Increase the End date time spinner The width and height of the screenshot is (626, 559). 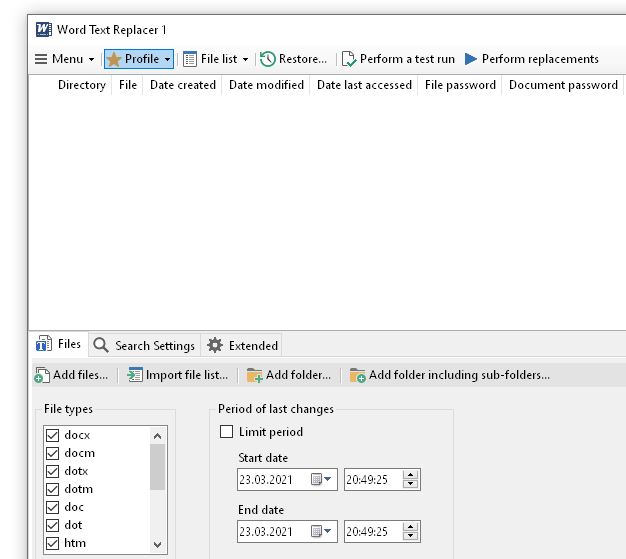(410, 527)
